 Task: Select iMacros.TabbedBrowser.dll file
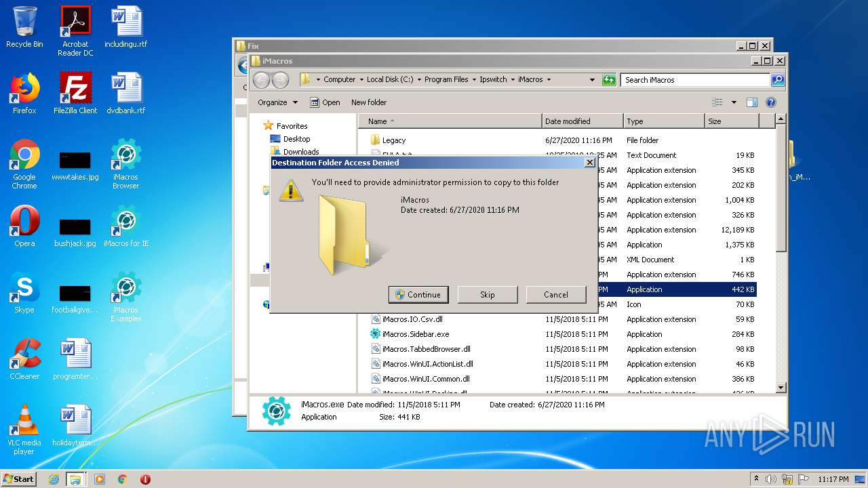click(562, 349)
